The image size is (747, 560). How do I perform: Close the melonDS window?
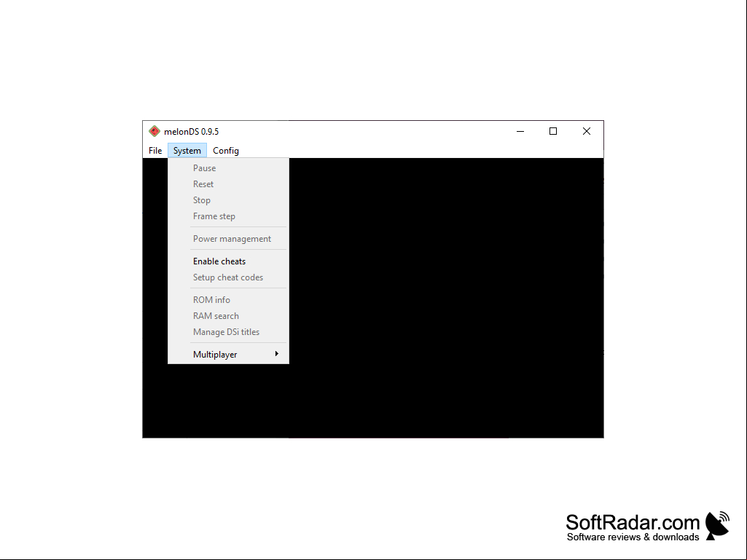(587, 131)
